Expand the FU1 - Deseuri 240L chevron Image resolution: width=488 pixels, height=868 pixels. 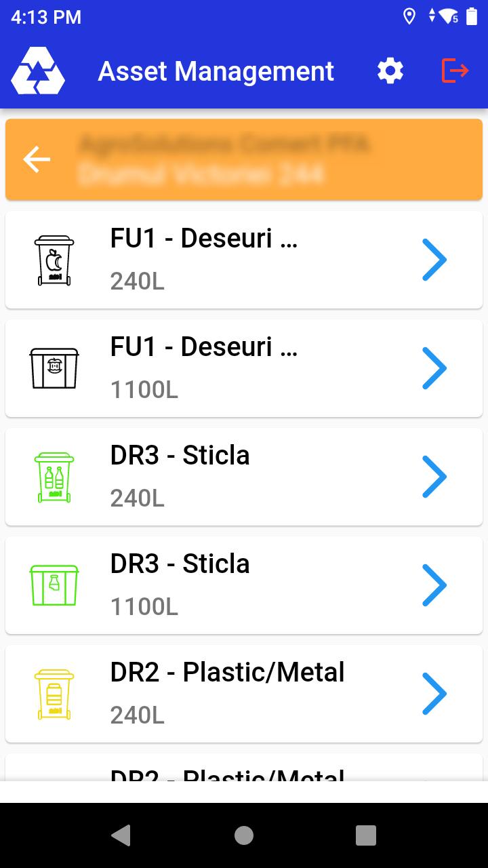click(434, 260)
